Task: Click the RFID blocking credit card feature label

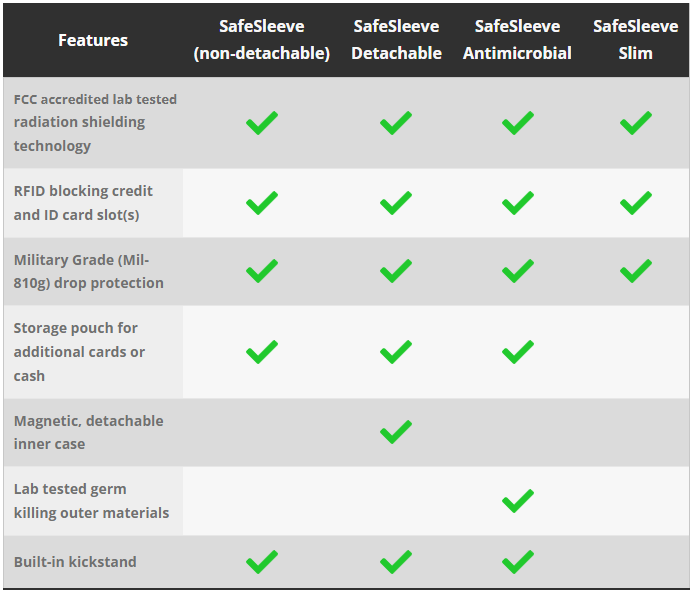Action: click(x=83, y=203)
